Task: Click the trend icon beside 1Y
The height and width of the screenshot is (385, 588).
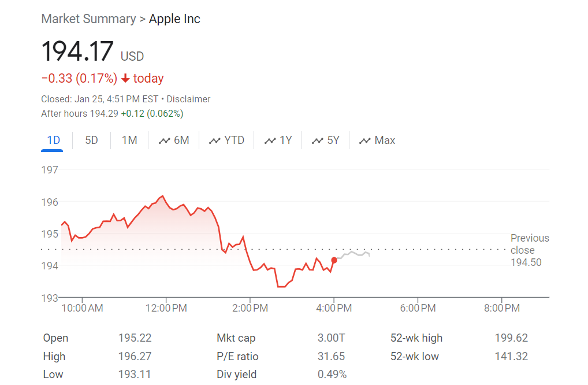Action: (x=270, y=140)
